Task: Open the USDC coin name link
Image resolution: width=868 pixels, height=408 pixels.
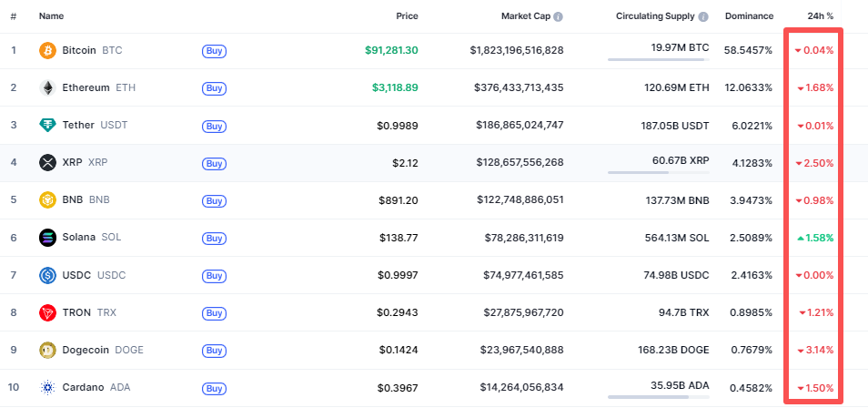Action: (78, 275)
